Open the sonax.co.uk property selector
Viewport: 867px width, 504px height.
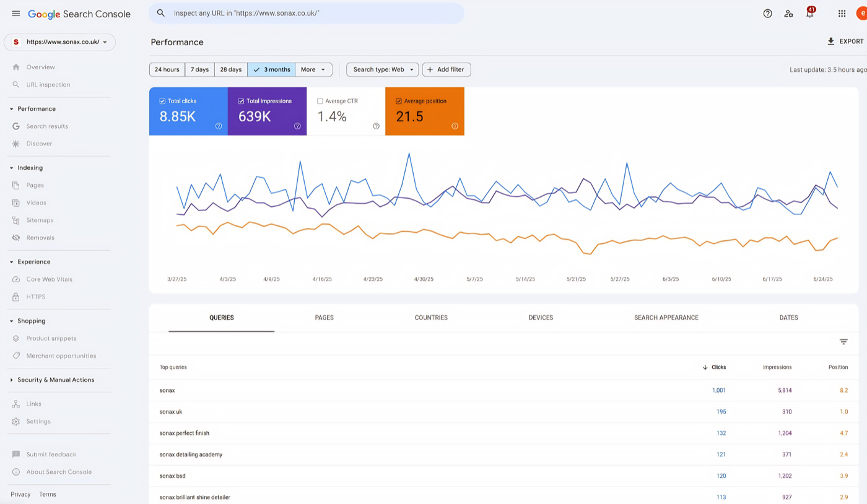pyautogui.click(x=59, y=42)
